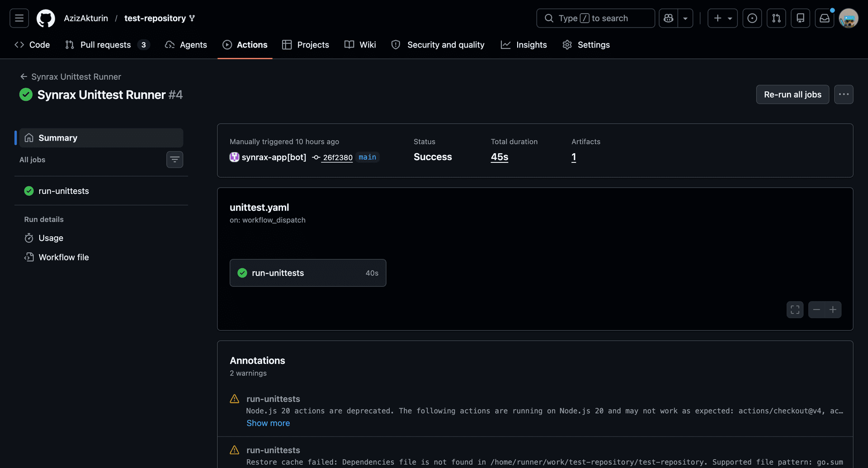
Task: Expand the Copilot dropdown arrow
Action: coord(685,18)
